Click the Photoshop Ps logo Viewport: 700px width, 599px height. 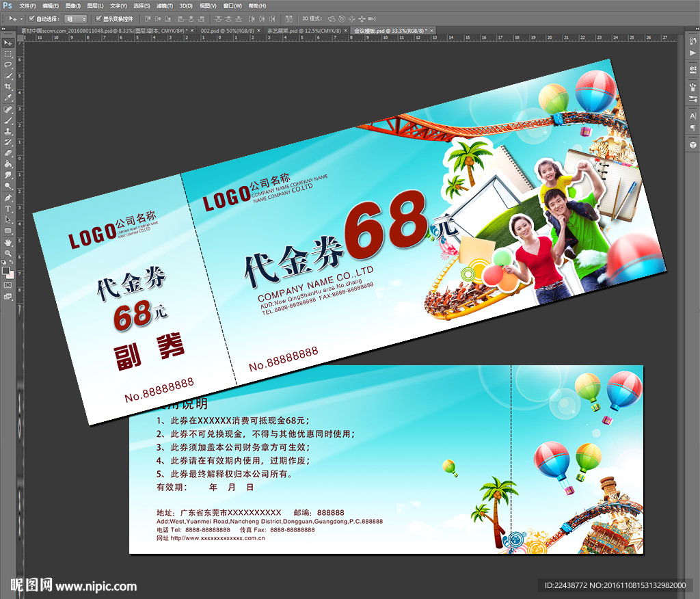tap(7, 5)
